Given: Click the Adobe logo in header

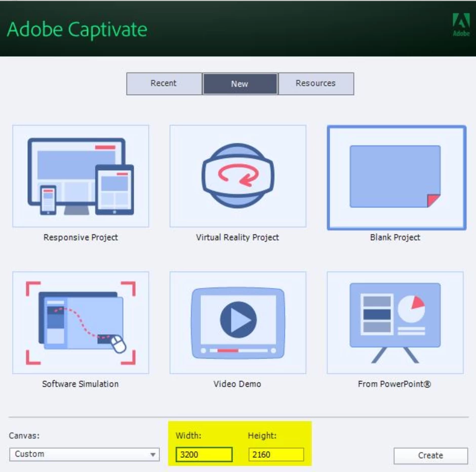Looking at the screenshot, I should pos(461,25).
